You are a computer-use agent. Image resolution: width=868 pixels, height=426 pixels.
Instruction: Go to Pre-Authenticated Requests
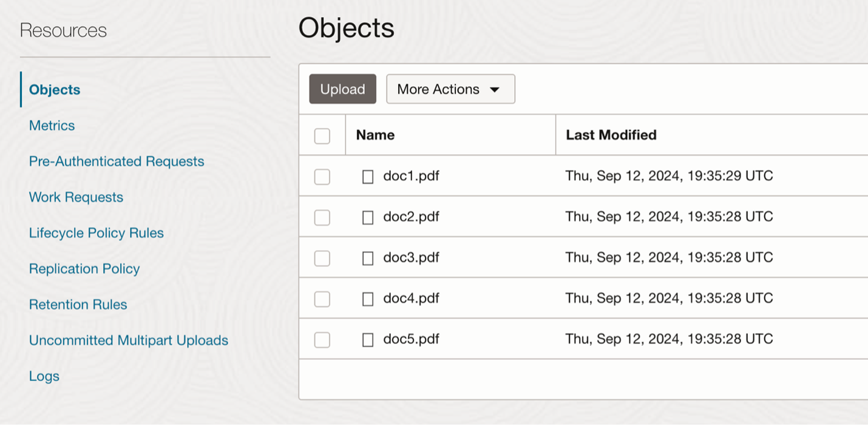click(117, 161)
